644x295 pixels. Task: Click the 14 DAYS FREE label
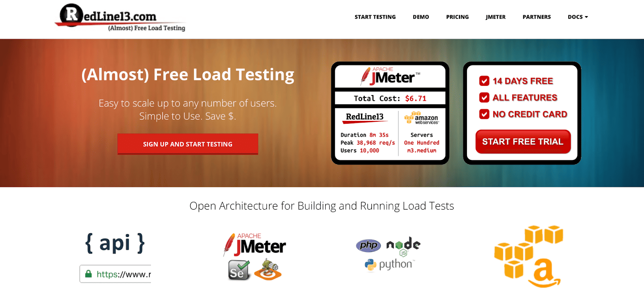[523, 81]
